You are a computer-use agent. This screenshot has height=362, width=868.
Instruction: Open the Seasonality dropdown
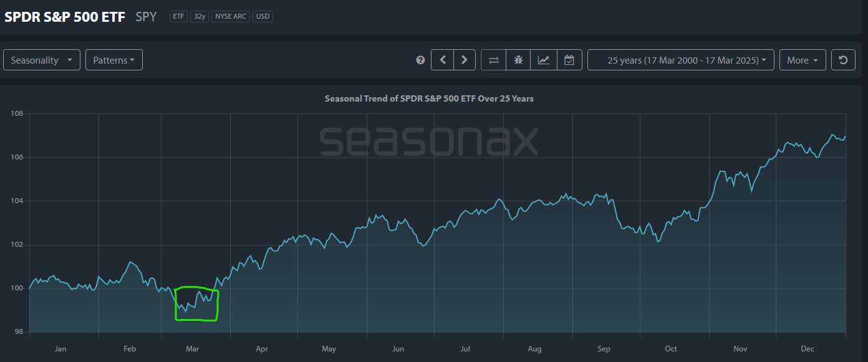(x=42, y=60)
